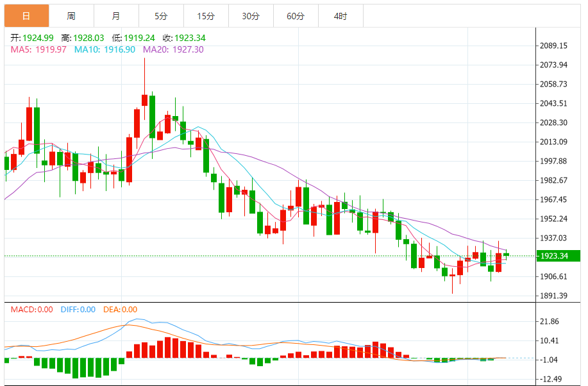This screenshot has width=588, height=386.
Task: Click the 2073.94 price axis label
Action: pyautogui.click(x=553, y=65)
